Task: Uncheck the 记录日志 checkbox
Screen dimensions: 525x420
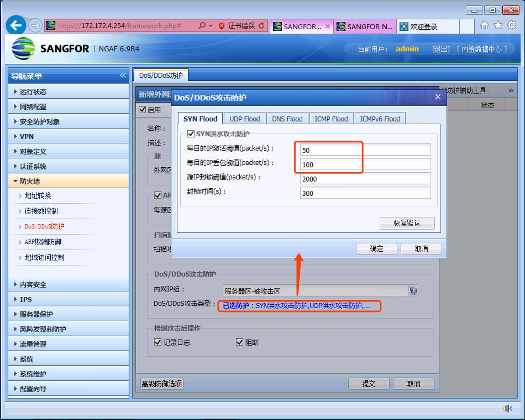Action: pyautogui.click(x=158, y=342)
